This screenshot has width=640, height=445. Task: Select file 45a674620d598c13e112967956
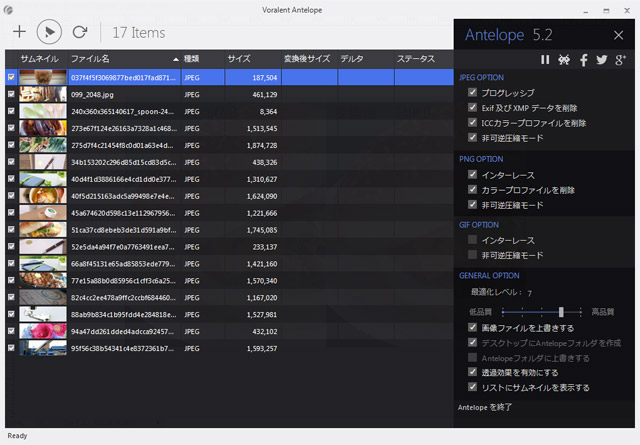[x=123, y=213]
